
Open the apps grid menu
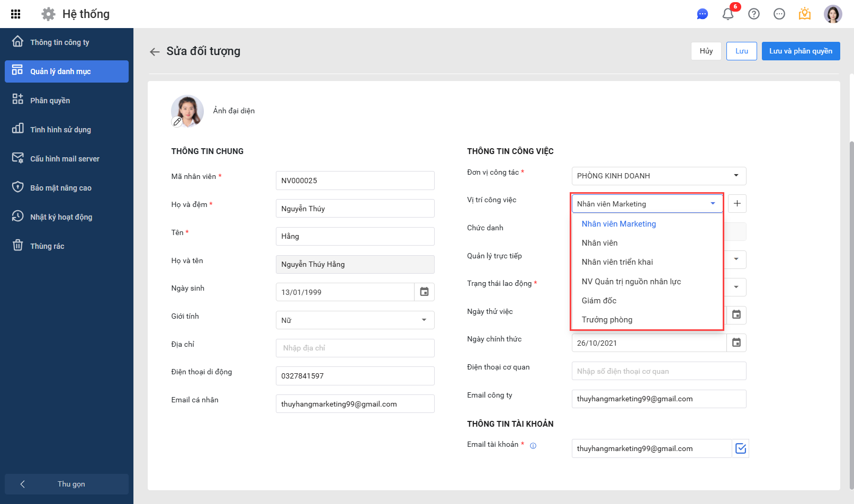16,14
